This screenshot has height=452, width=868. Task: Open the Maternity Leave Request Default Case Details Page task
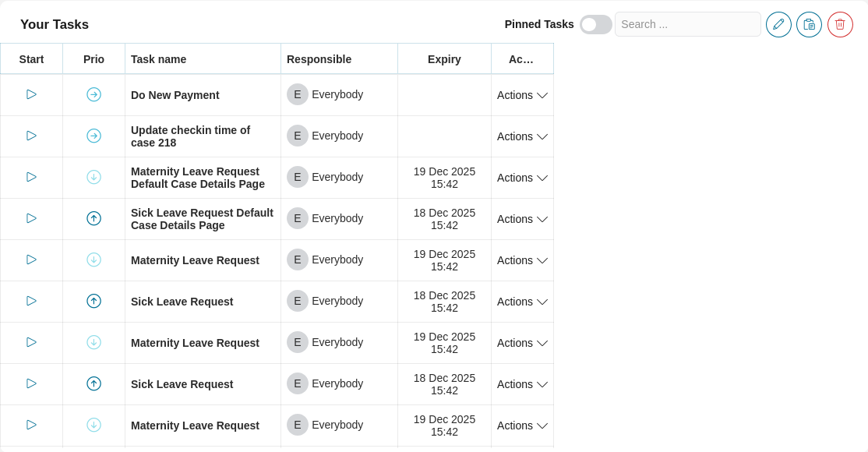coord(196,177)
